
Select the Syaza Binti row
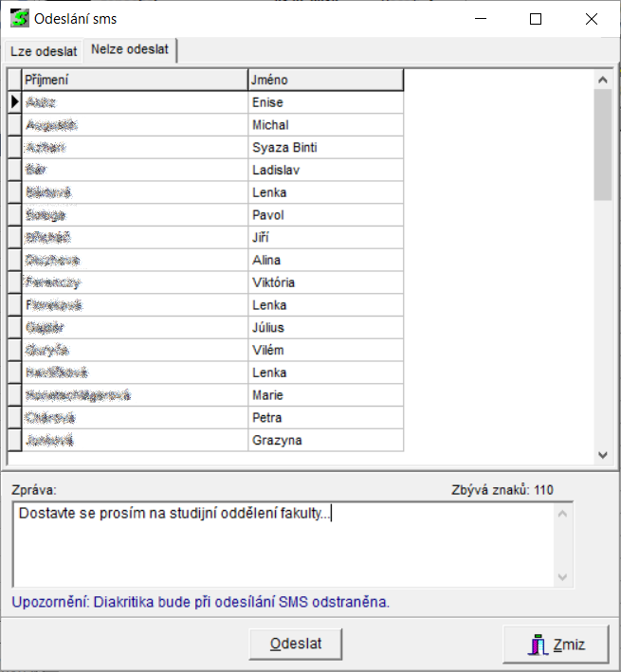pos(325,148)
